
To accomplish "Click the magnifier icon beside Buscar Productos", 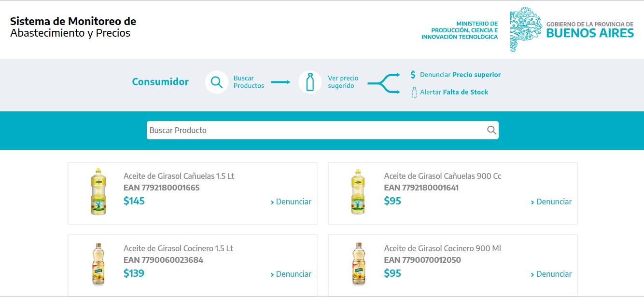I will pos(217,82).
